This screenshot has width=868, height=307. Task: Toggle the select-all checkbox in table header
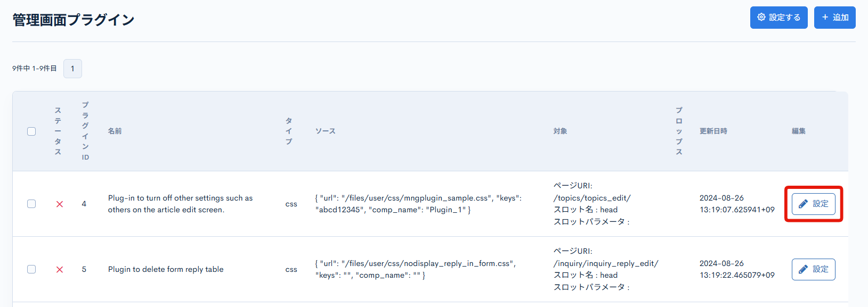[31, 131]
